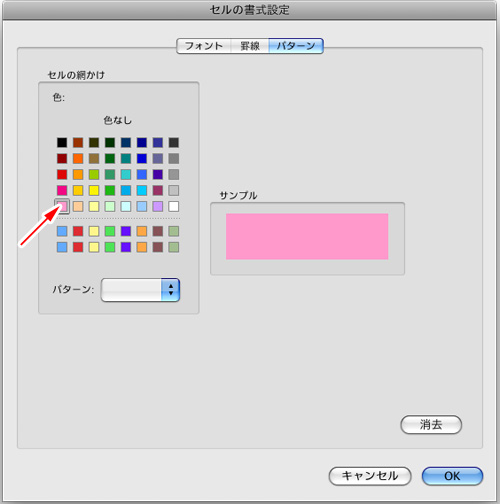
Task: Confirm with the OK button
Action: pos(452,476)
